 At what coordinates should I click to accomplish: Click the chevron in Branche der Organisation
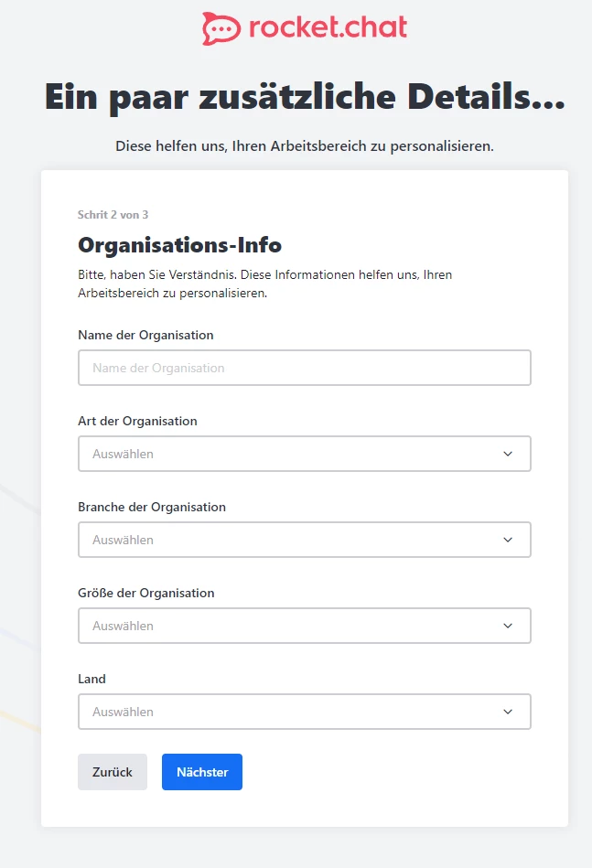(x=509, y=540)
